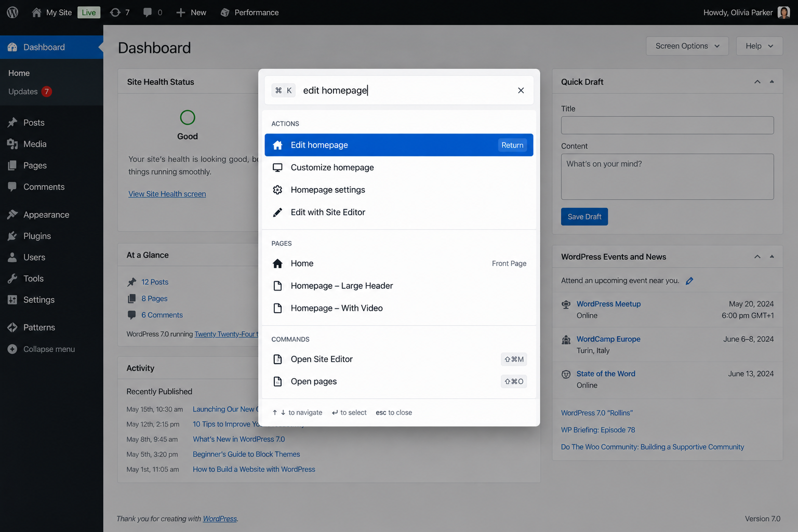Screen dimensions: 798x532
Task: Click the pages icon beside 8 Pages
Action: pyautogui.click(x=132, y=299)
